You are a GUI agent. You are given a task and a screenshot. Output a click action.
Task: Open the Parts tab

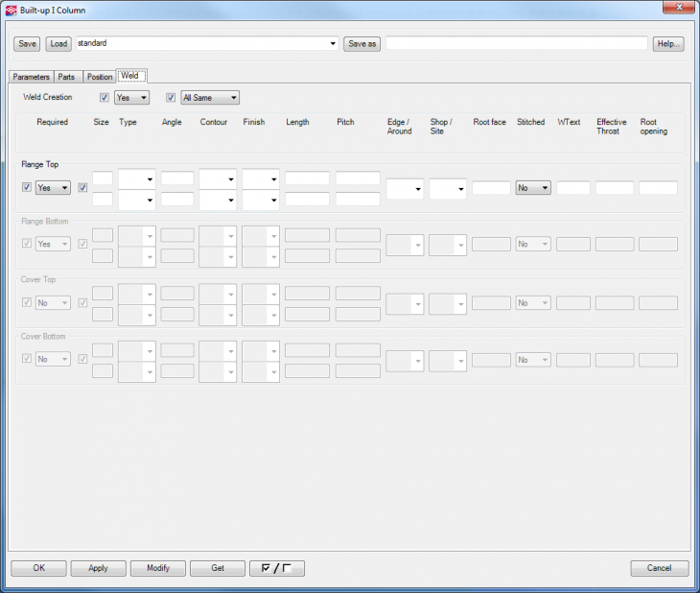coord(66,77)
